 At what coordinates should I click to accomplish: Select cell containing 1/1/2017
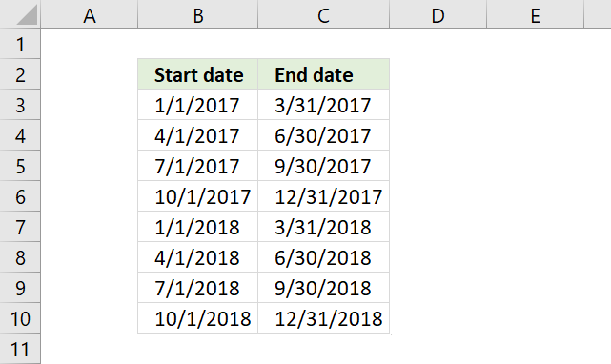[198, 105]
